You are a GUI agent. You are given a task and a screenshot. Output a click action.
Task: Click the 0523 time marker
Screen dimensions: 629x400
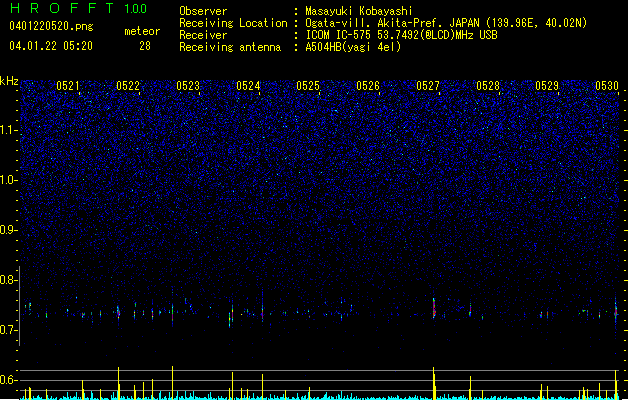[x=188, y=85]
